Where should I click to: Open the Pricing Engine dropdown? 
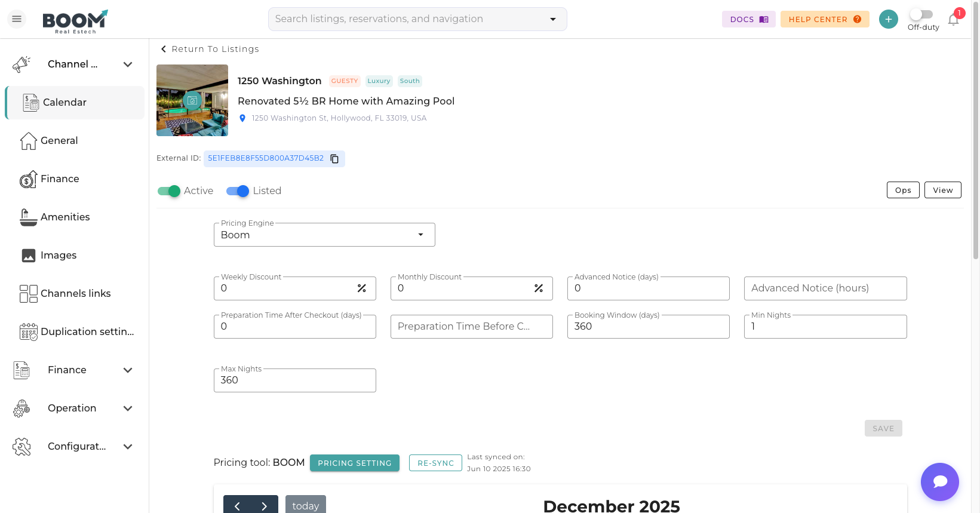pyautogui.click(x=324, y=235)
